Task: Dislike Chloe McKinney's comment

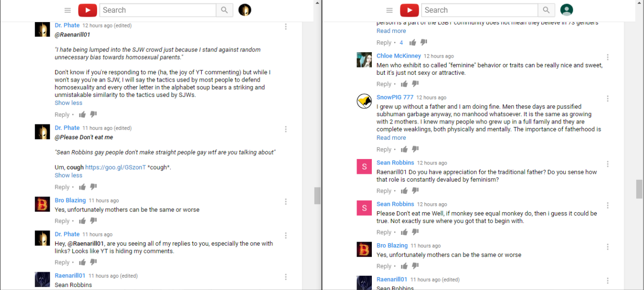Action: point(415,84)
